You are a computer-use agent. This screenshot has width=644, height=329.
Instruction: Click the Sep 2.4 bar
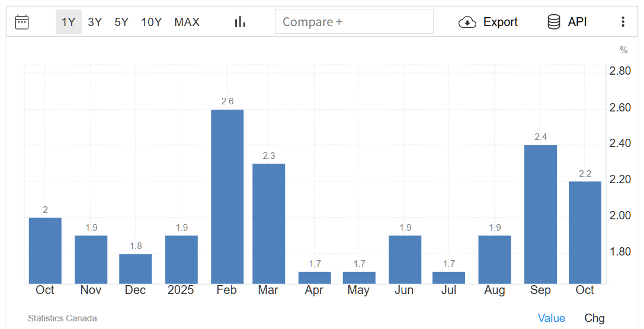pos(540,215)
